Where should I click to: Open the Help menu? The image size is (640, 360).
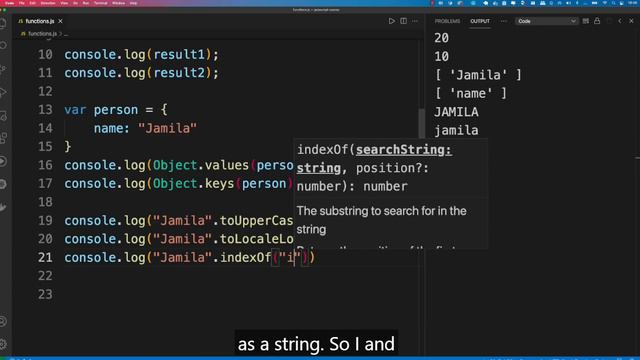133,3
